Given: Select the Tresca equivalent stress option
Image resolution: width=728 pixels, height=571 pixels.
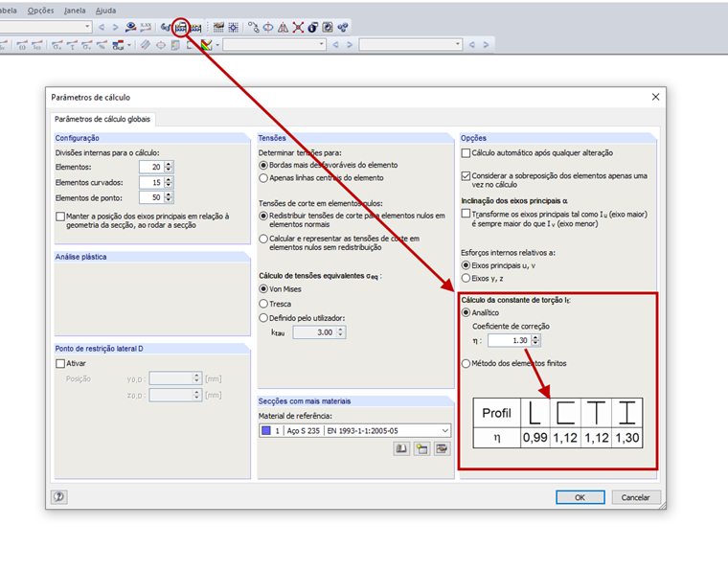Looking at the screenshot, I should pyautogui.click(x=263, y=304).
